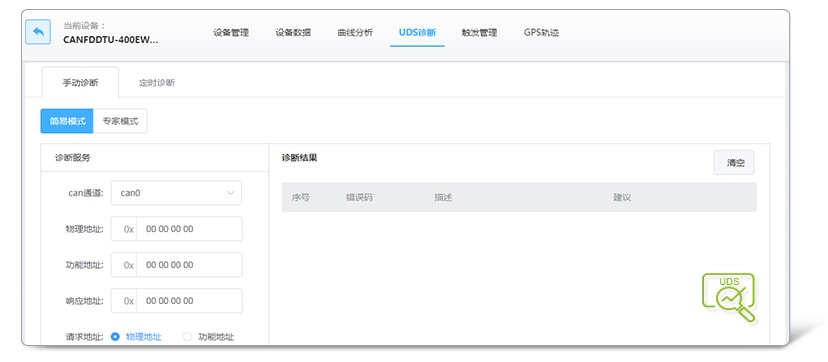The image size is (828, 362).
Task: Select the UDS诊断 tab
Action: coord(417,33)
